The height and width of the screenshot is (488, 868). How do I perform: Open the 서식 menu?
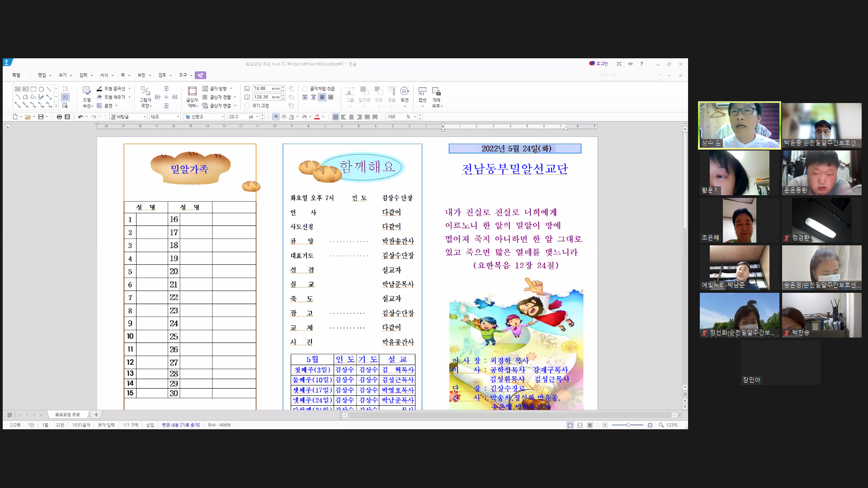104,75
